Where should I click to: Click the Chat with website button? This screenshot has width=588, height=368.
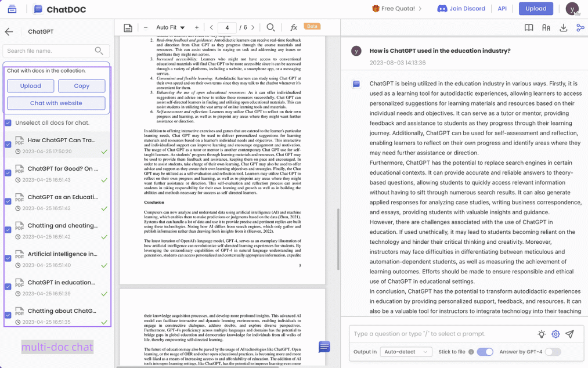[56, 103]
